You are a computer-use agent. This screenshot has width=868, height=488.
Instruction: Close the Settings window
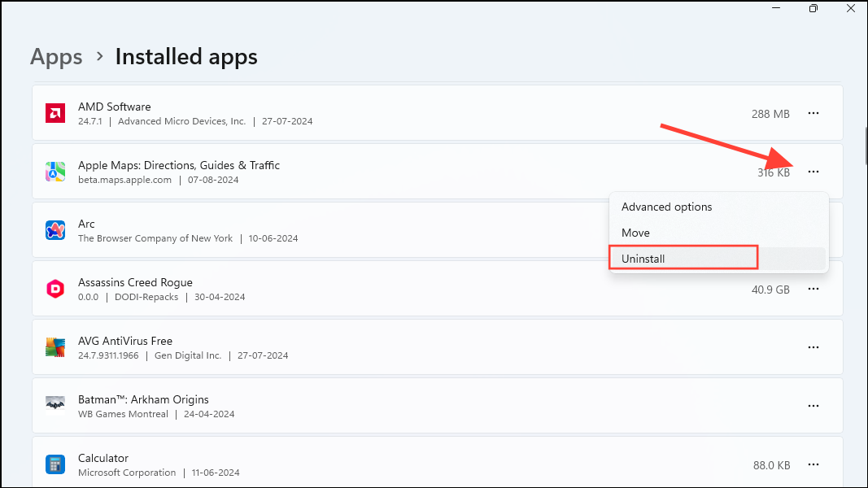(851, 8)
